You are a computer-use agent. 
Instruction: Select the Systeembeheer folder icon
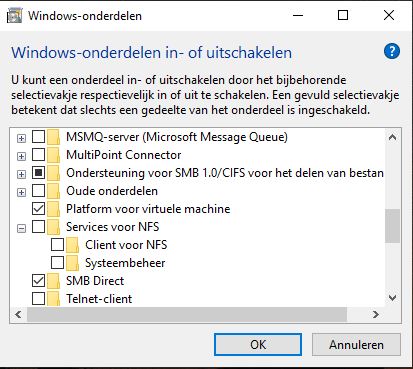pyautogui.click(x=72, y=263)
